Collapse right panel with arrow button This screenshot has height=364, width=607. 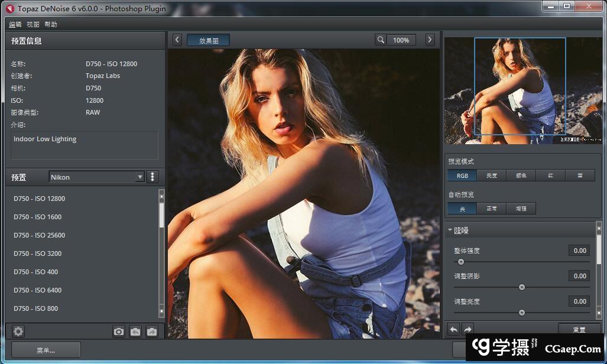(430, 40)
